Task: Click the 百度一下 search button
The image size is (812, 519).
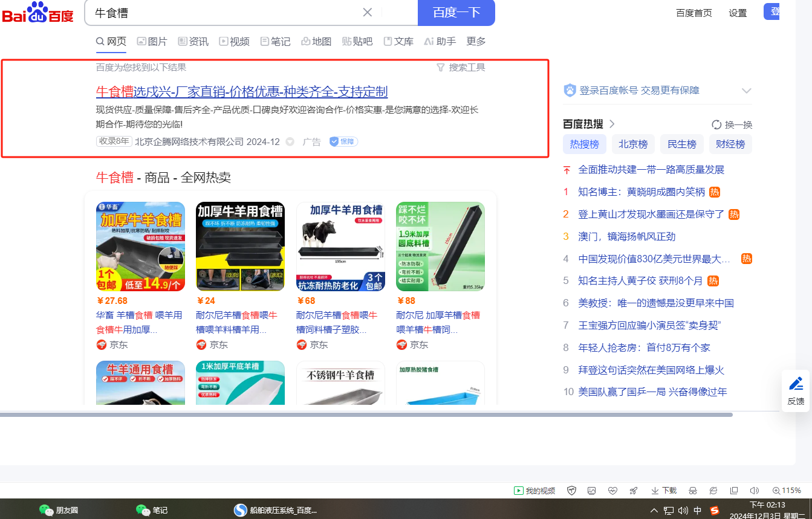Action: 456,13
